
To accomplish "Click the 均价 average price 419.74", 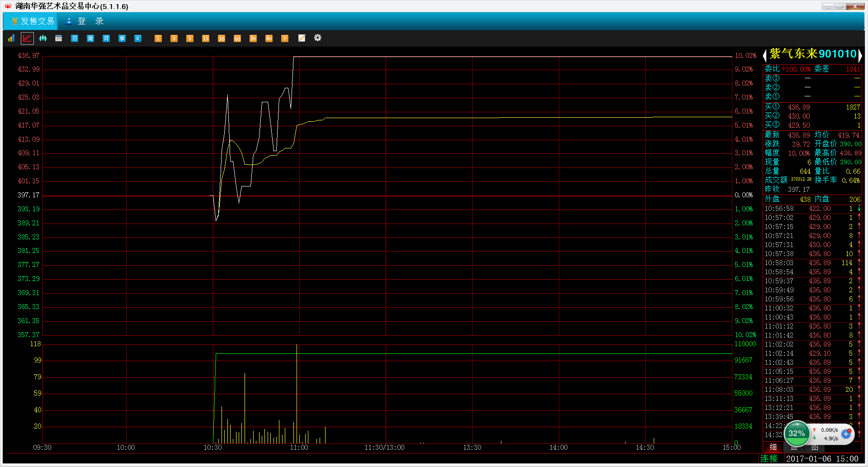I will pyautogui.click(x=849, y=135).
